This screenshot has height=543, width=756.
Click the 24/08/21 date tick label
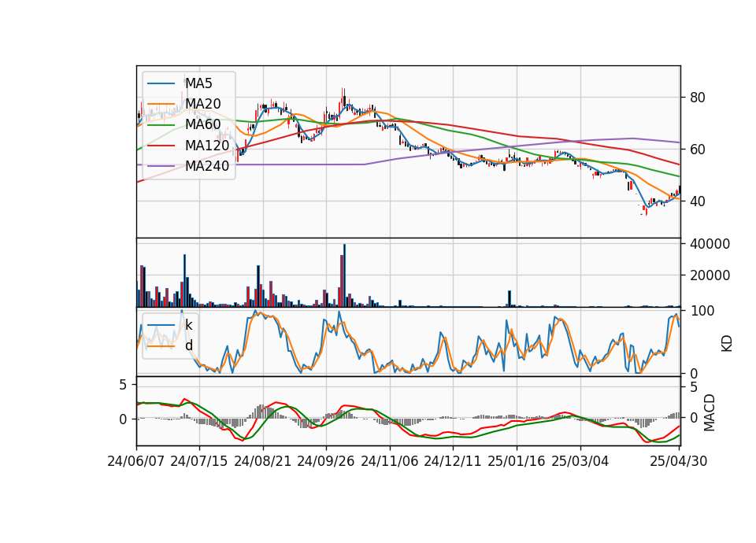[263, 461]
